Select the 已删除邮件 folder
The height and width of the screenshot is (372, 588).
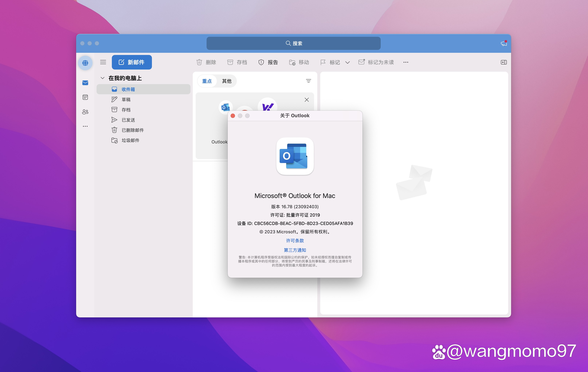coord(144,130)
